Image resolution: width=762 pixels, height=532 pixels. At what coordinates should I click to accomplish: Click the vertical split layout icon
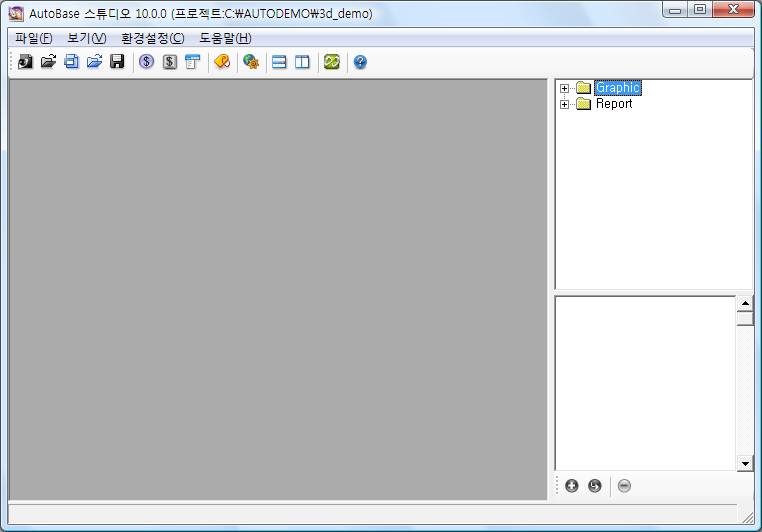pos(302,62)
